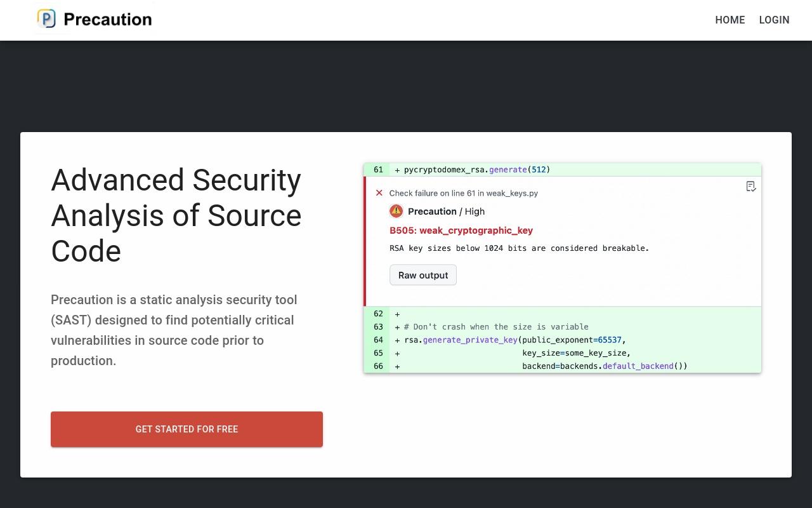Click the Advanced Security Analysis heading
The width and height of the screenshot is (812, 508).
pyautogui.click(x=176, y=215)
